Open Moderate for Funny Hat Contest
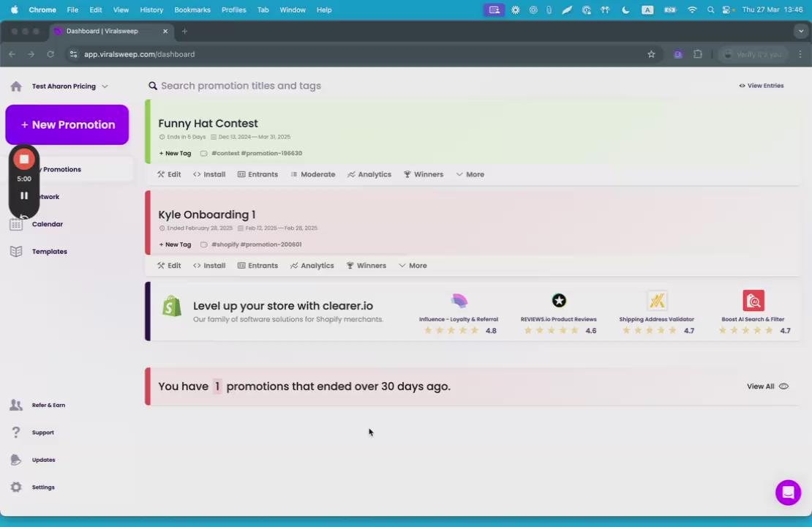Image resolution: width=812 pixels, height=527 pixels. click(313, 175)
